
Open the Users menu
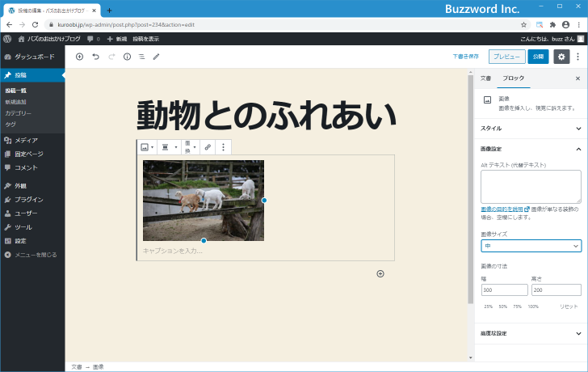tap(32, 213)
